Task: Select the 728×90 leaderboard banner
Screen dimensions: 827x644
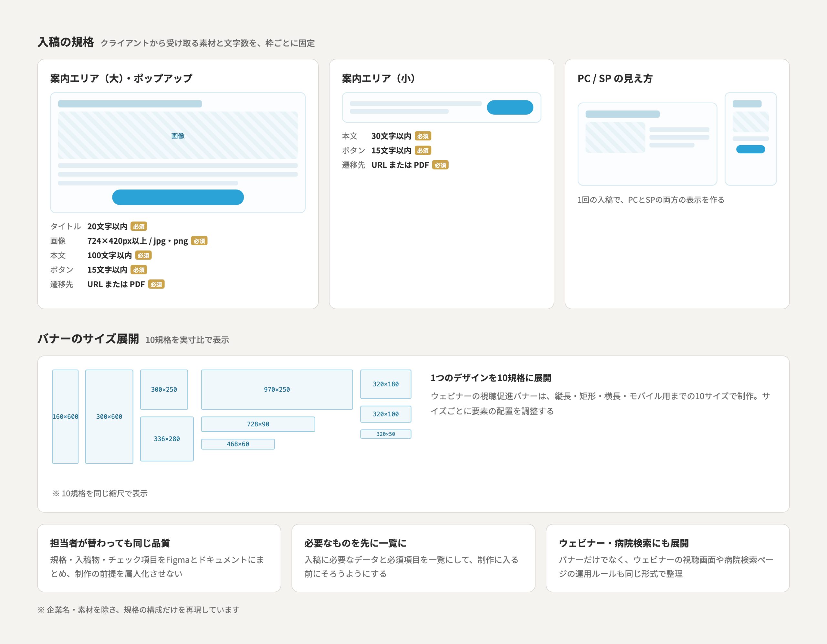Action: pos(258,424)
